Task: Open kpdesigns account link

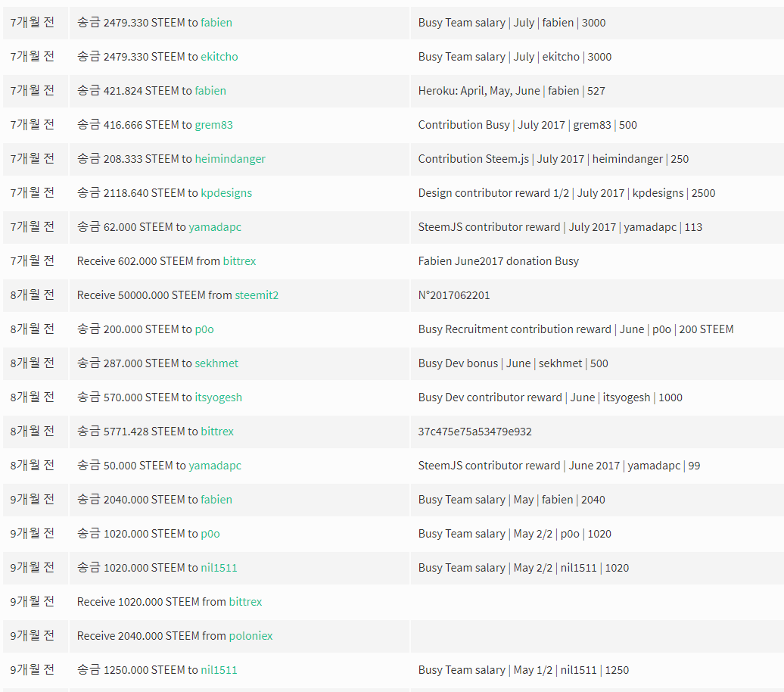Action: (x=226, y=192)
